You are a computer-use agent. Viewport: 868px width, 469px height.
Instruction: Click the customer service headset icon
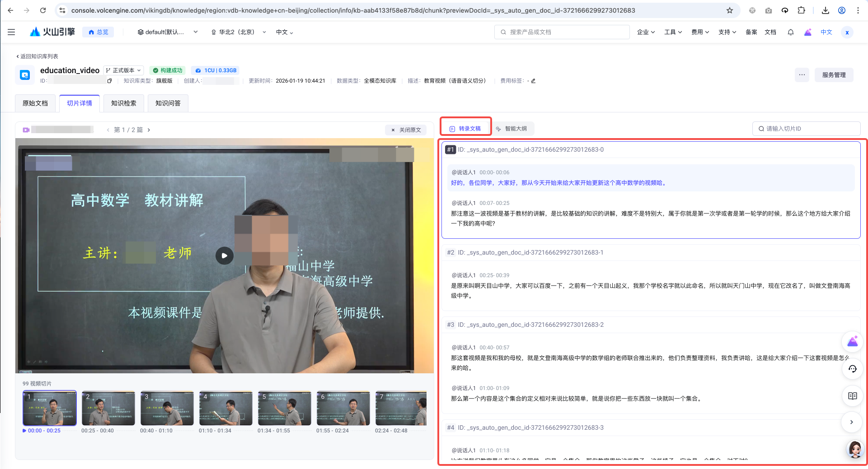[852, 369]
